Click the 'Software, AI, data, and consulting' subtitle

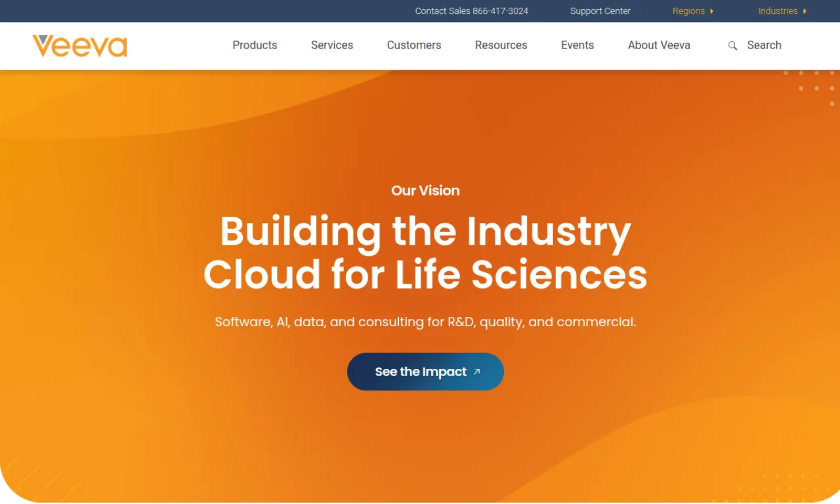click(425, 322)
